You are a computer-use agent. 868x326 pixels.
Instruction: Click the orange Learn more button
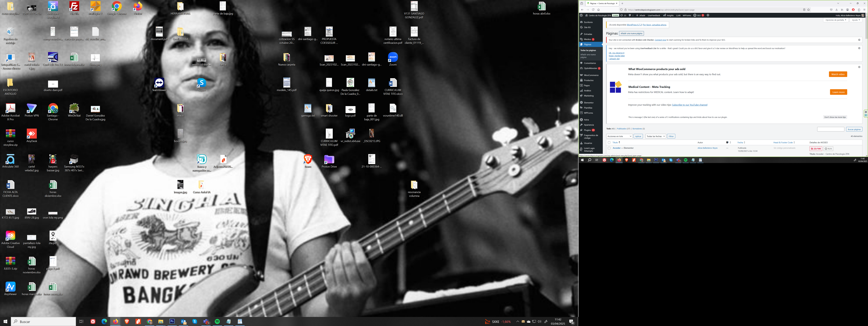point(838,92)
